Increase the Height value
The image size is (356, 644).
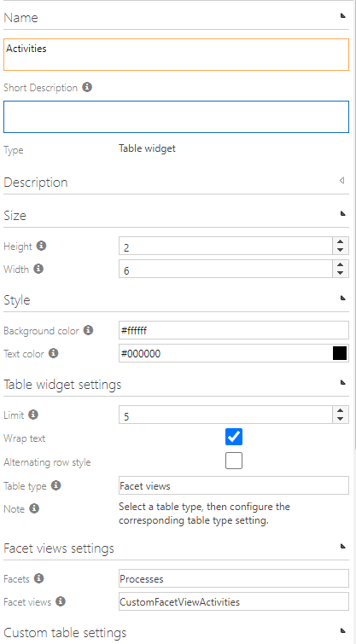click(x=340, y=242)
